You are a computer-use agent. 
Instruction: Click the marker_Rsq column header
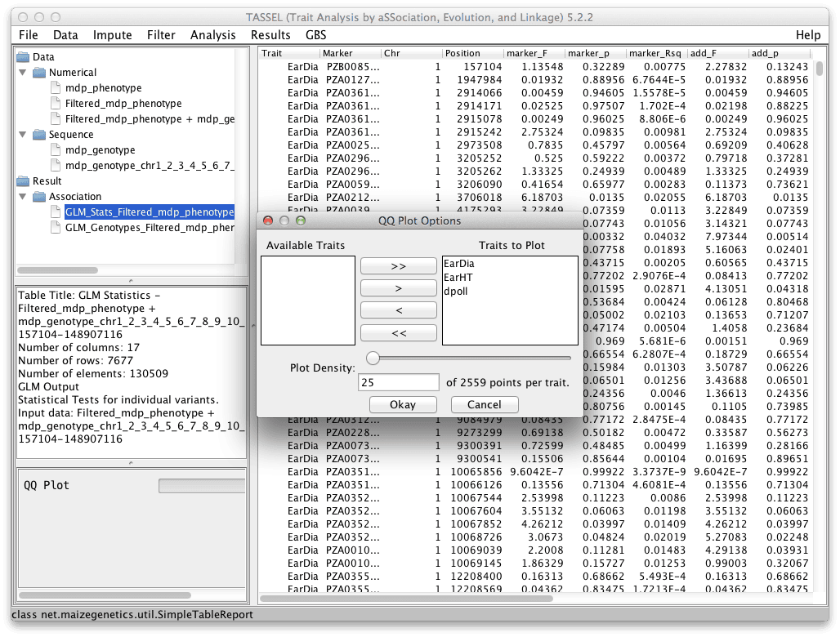pos(657,53)
